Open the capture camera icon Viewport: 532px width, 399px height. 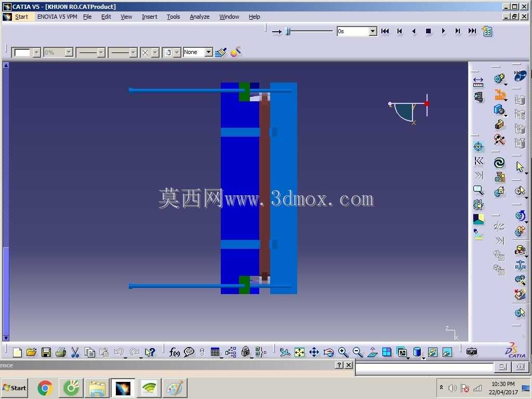pyautogui.click(x=471, y=352)
